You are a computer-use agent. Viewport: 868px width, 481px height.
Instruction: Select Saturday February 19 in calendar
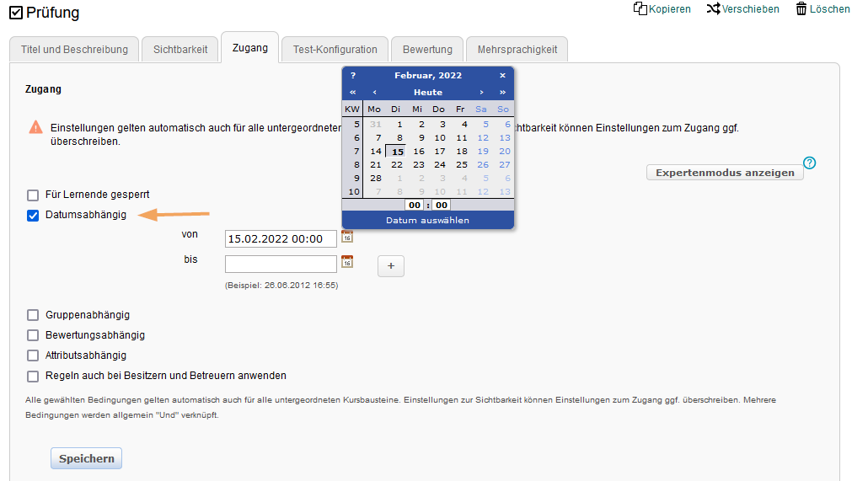(483, 151)
